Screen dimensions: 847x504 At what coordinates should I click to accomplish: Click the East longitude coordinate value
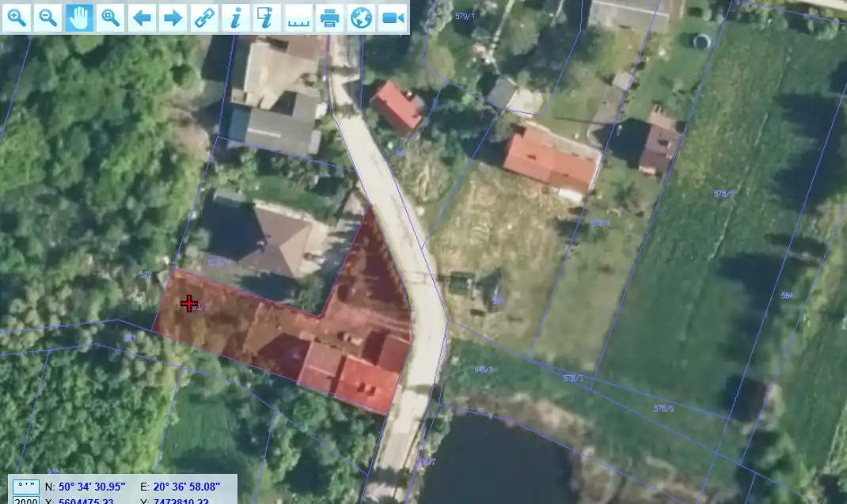click(186, 487)
